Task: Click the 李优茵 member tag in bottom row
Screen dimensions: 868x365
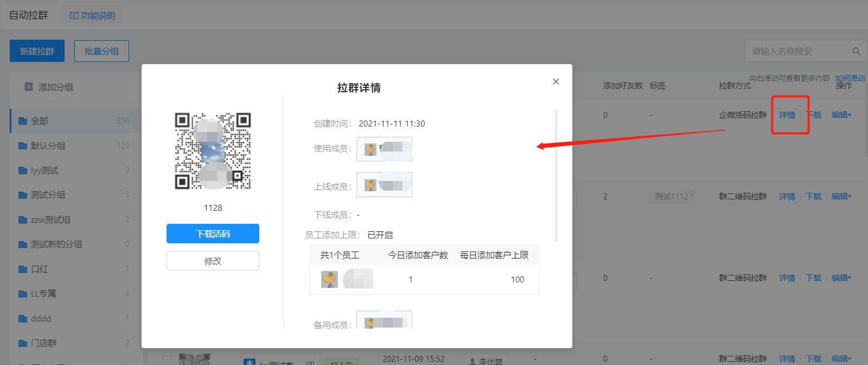Action: 486,360
